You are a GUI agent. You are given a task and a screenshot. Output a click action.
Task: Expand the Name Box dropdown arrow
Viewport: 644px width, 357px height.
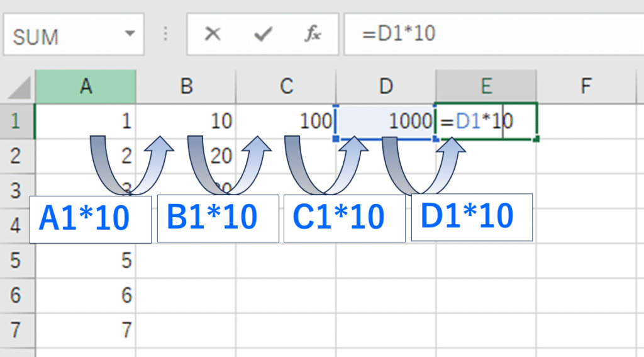coord(130,34)
